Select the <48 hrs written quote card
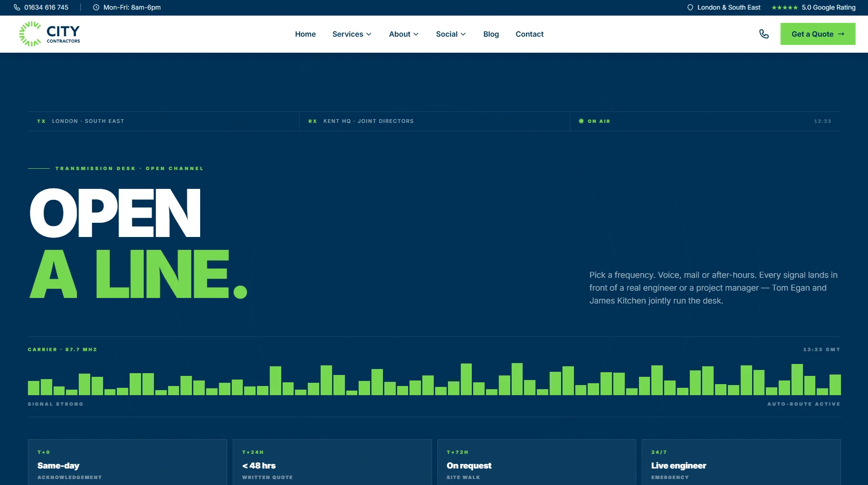 point(332,462)
